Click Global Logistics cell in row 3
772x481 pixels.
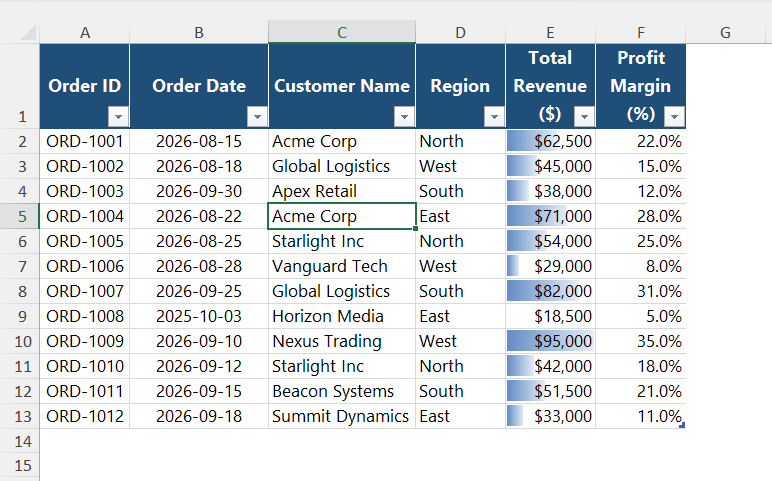click(x=342, y=166)
